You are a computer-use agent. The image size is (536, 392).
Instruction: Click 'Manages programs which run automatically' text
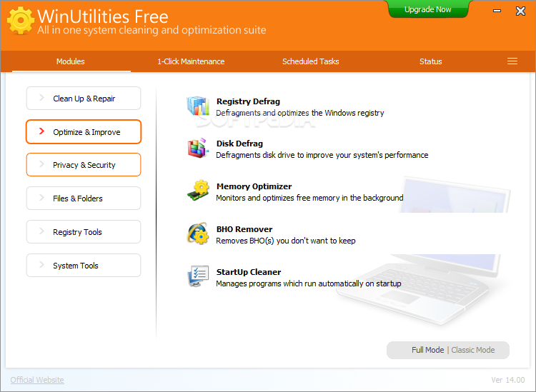tap(309, 283)
